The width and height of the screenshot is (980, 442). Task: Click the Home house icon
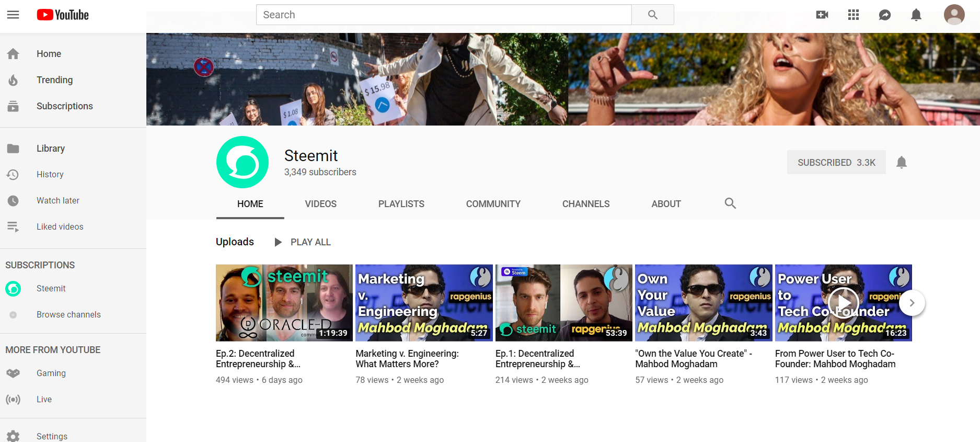point(13,54)
